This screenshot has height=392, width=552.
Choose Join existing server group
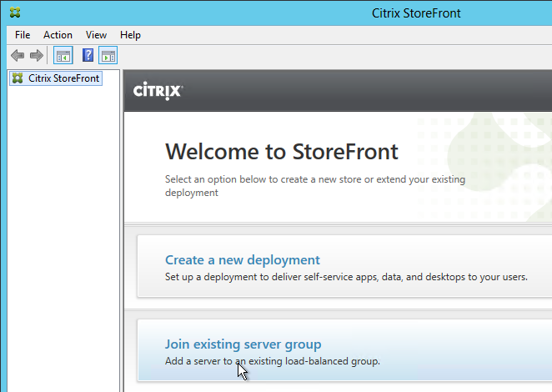click(243, 344)
